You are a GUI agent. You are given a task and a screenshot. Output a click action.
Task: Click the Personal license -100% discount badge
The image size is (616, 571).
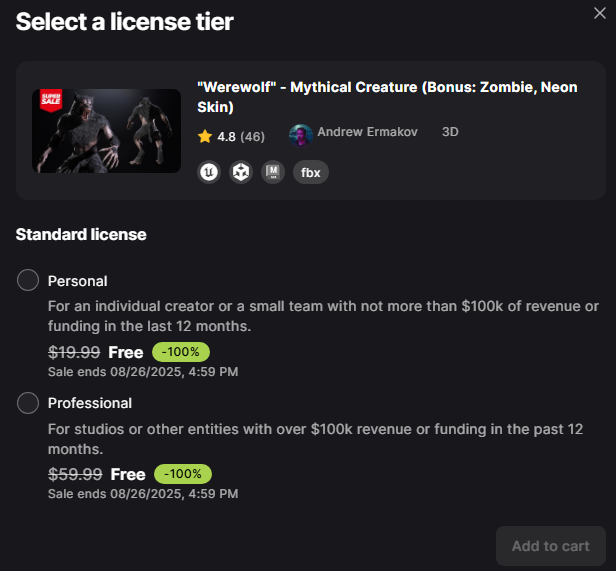click(x=181, y=352)
